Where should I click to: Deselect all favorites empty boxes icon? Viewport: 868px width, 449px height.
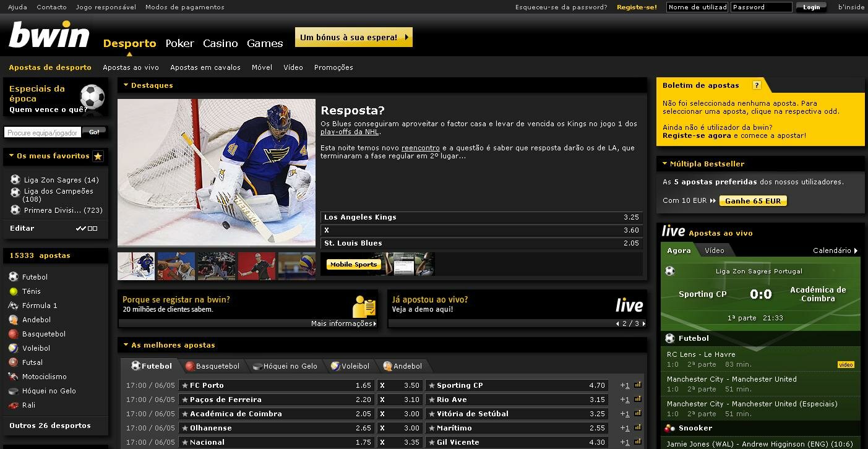click(x=92, y=229)
